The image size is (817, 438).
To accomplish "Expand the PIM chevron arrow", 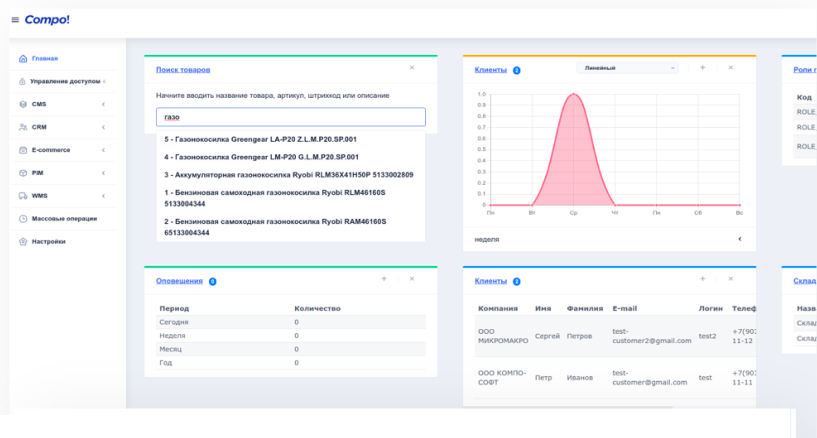I will (103, 173).
